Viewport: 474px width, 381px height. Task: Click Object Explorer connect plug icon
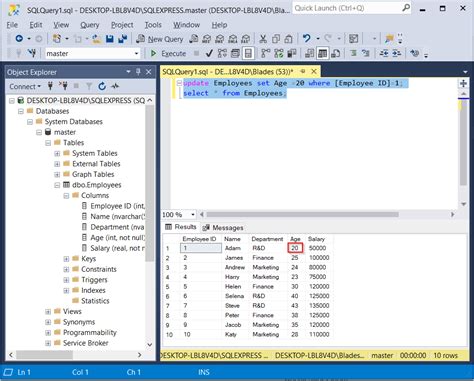(50, 86)
